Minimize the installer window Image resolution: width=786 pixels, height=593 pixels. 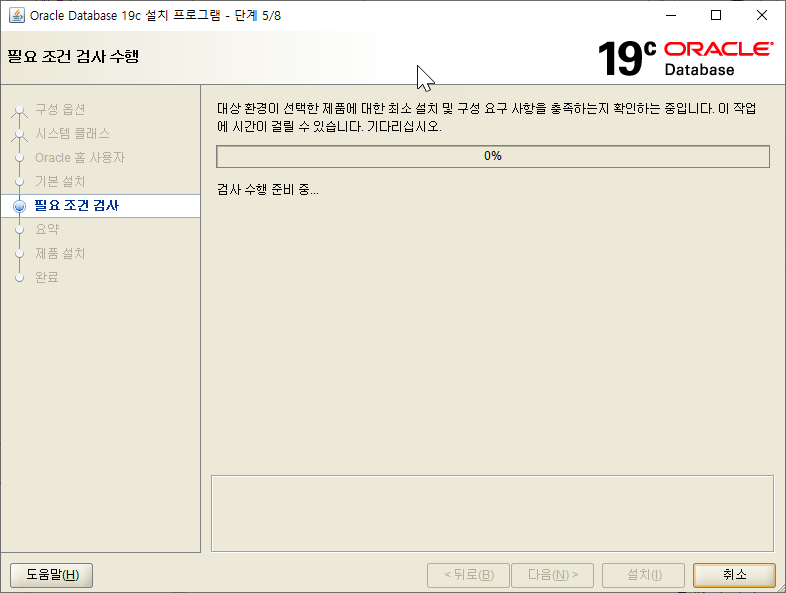(x=671, y=15)
